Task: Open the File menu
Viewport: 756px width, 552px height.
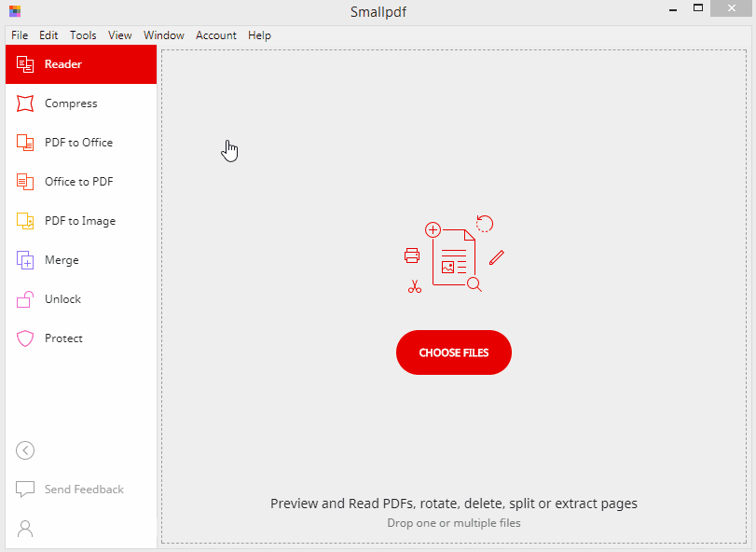Action: [20, 35]
